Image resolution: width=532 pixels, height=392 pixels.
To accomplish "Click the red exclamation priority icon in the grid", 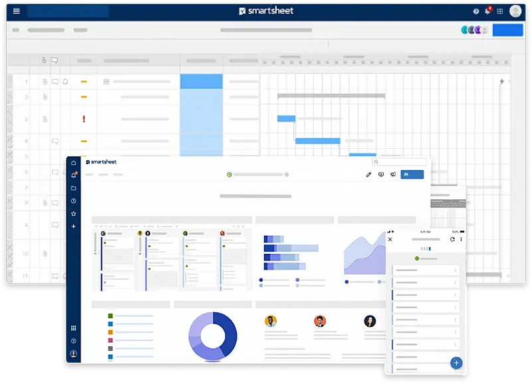I will pos(83,118).
